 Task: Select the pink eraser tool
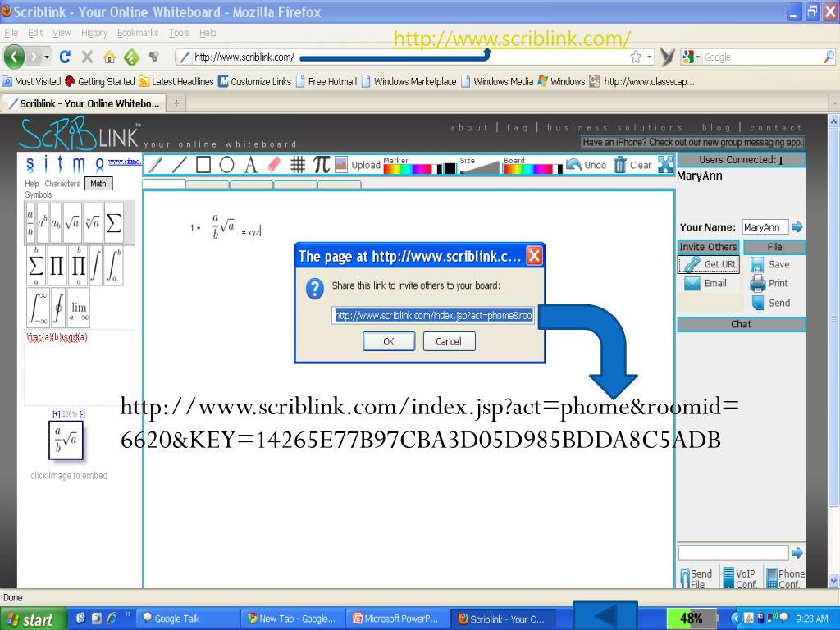[274, 165]
